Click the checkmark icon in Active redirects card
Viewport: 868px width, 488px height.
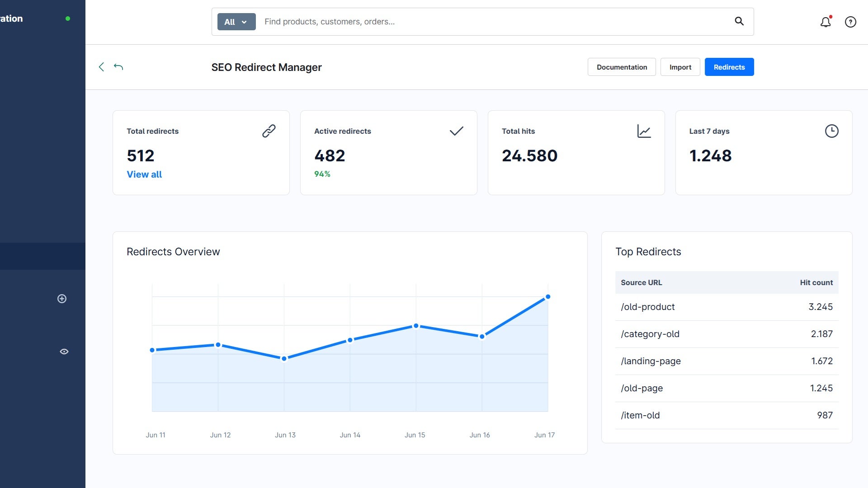457,131
